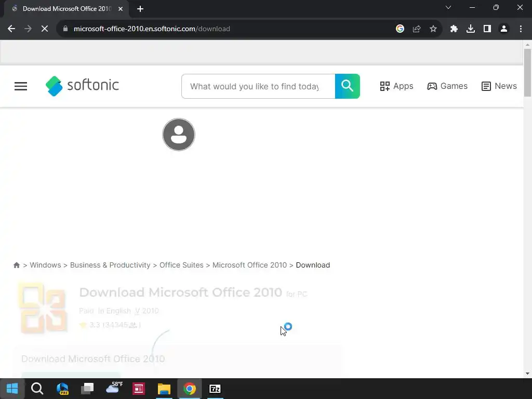
Task: Click the page vertical scrollbar thumb
Action: pos(527,73)
